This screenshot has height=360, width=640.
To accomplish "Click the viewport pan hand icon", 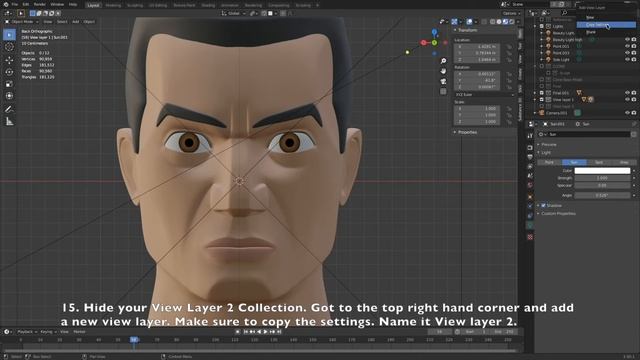I will pos(443,71).
